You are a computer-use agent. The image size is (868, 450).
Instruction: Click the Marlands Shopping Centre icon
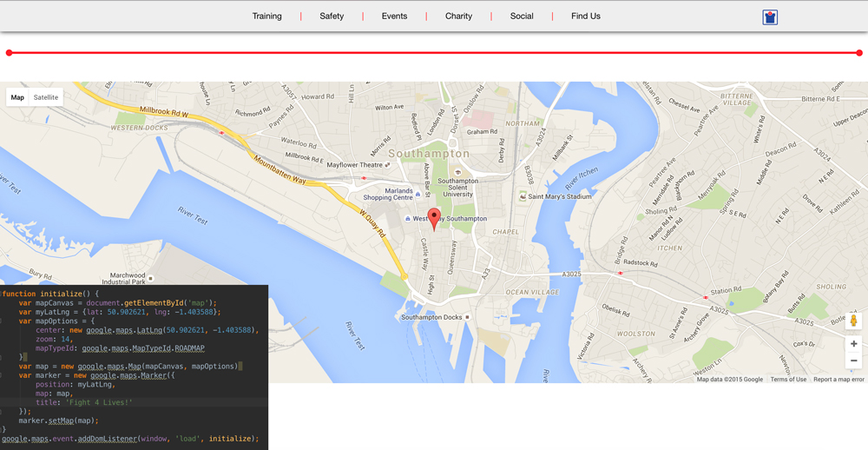coord(418,194)
